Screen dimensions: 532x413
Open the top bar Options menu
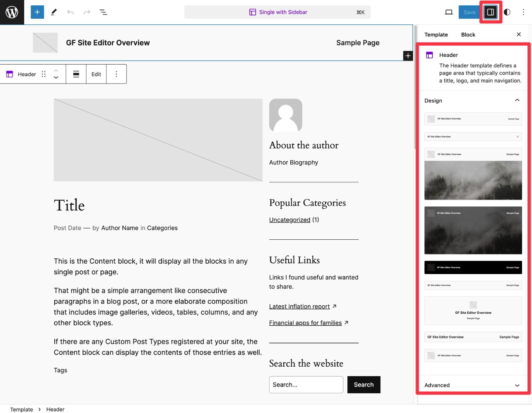click(523, 12)
